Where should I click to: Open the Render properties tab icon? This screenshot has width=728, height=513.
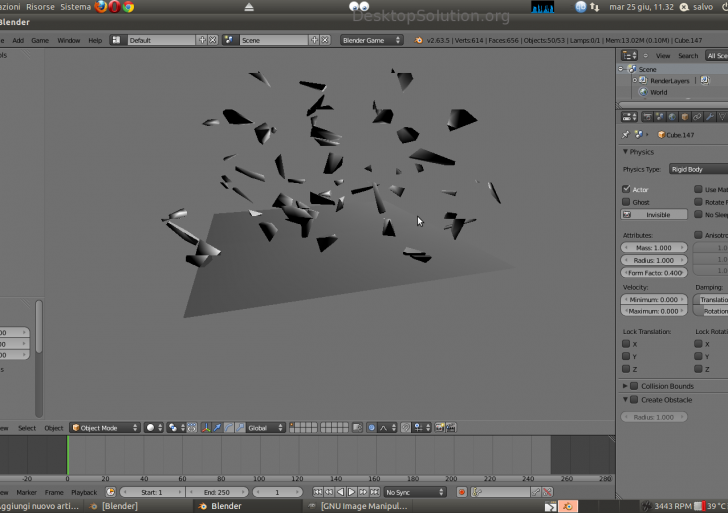coord(646,116)
